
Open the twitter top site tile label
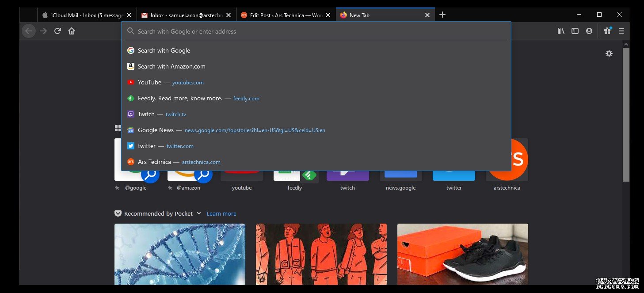(x=454, y=188)
